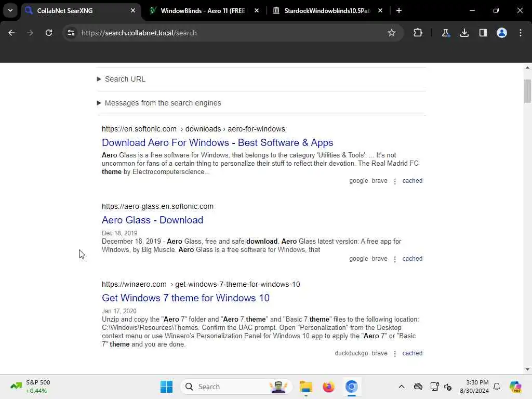Click page scrollbar thumb
The image size is (532, 399).
[x=527, y=91]
